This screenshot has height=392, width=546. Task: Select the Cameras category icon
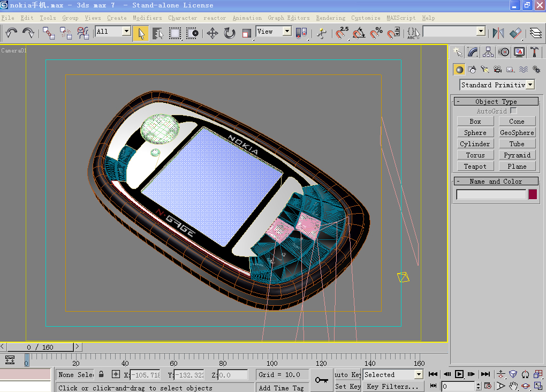pos(498,70)
